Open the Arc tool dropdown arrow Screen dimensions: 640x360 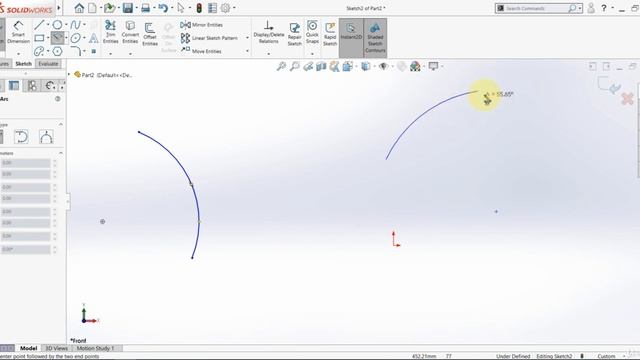pyautogui.click(x=66, y=38)
